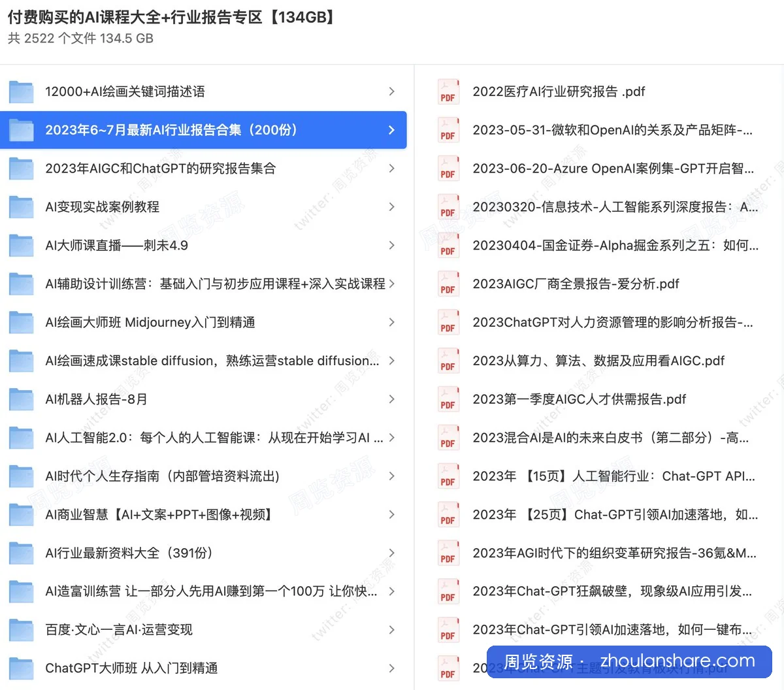Expand chevron for AI行业最新资料大全（391份）
Viewport: 784px width, 690px height.
pyautogui.click(x=391, y=553)
